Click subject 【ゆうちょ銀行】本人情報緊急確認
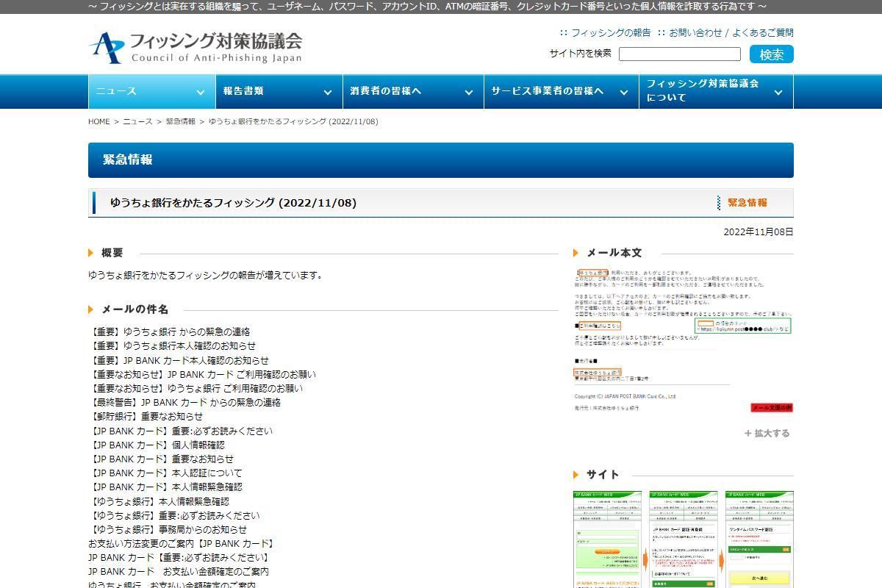The width and height of the screenshot is (882, 588). [159, 502]
